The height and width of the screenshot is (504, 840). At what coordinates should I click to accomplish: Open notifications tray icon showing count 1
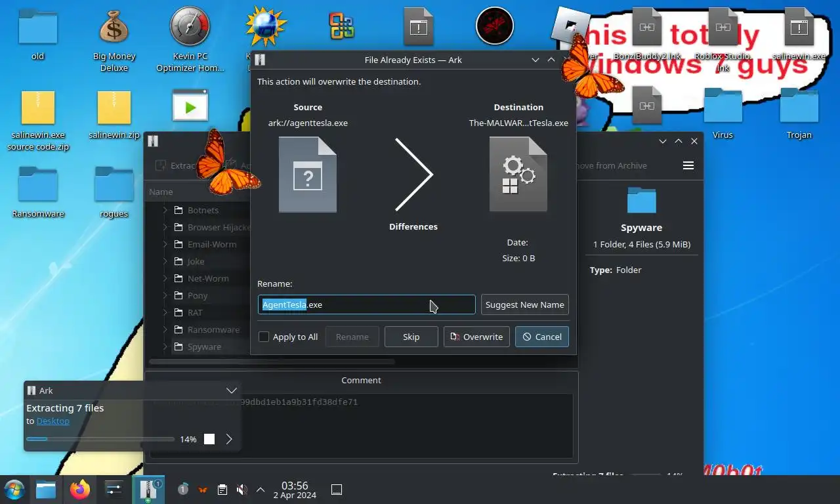[x=183, y=490]
